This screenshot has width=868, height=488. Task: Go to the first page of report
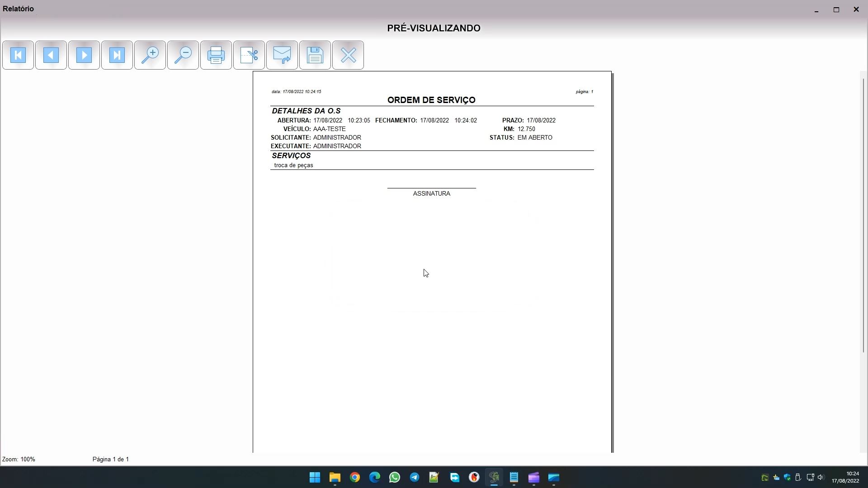(x=18, y=55)
